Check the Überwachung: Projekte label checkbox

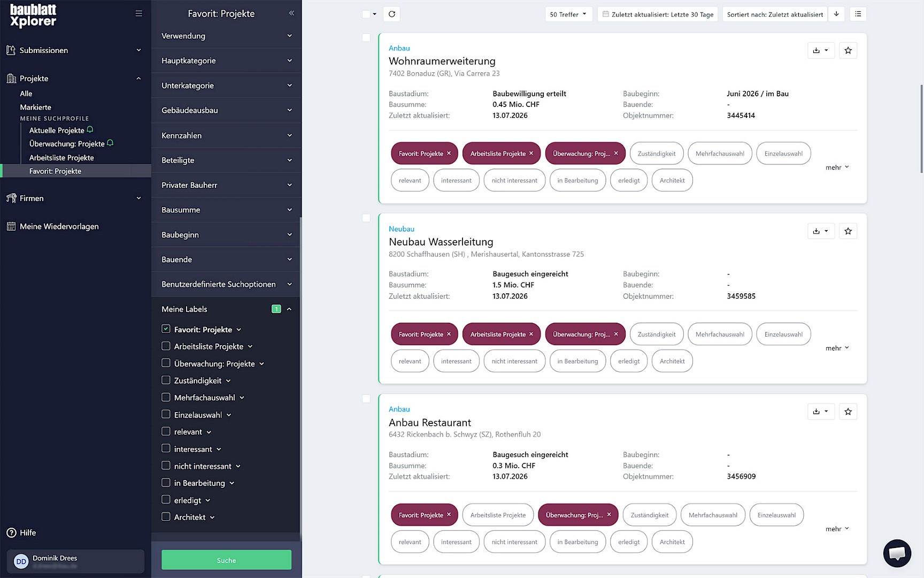pos(166,363)
